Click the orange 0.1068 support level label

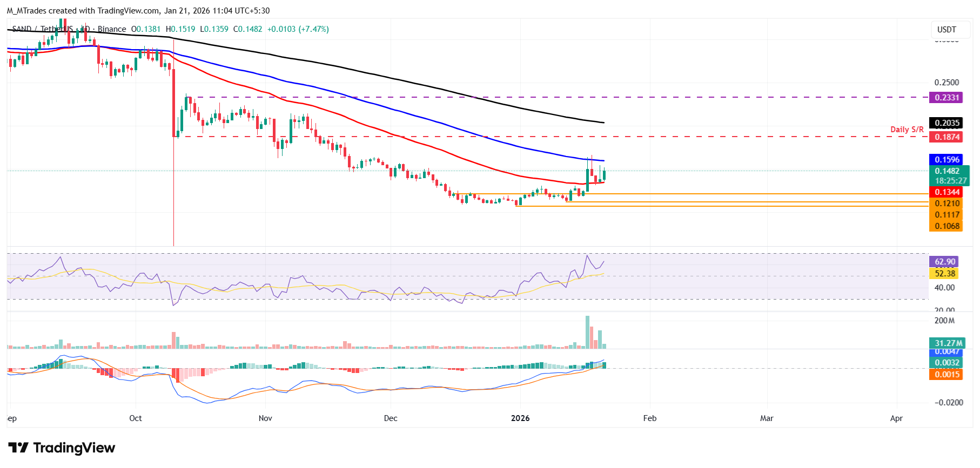[x=947, y=226]
